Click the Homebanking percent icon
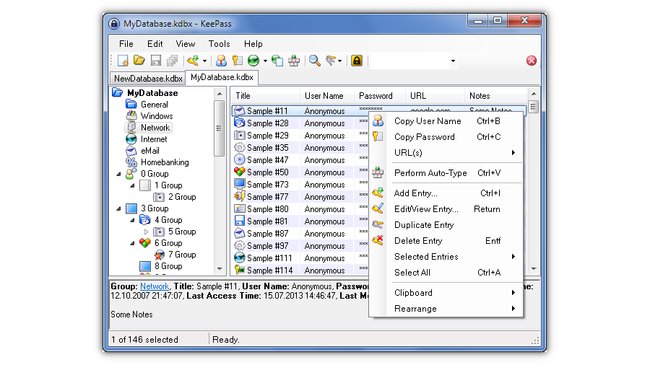This screenshot has width=650, height=365. coord(131,162)
